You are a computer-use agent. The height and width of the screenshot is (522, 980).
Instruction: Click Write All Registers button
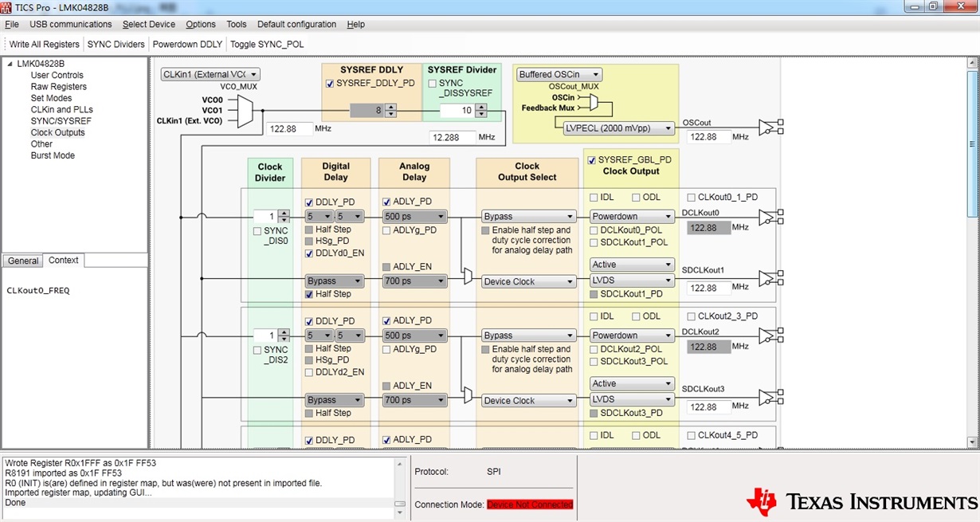(x=45, y=45)
